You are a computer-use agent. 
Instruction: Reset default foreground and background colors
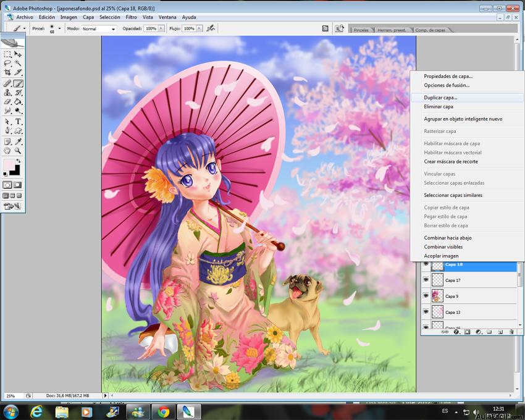[x=5, y=174]
